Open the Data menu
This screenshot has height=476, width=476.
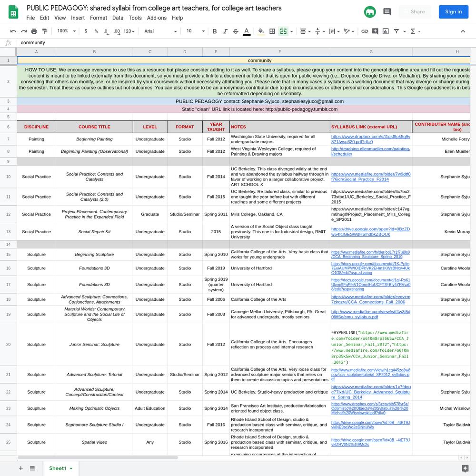tap(118, 18)
